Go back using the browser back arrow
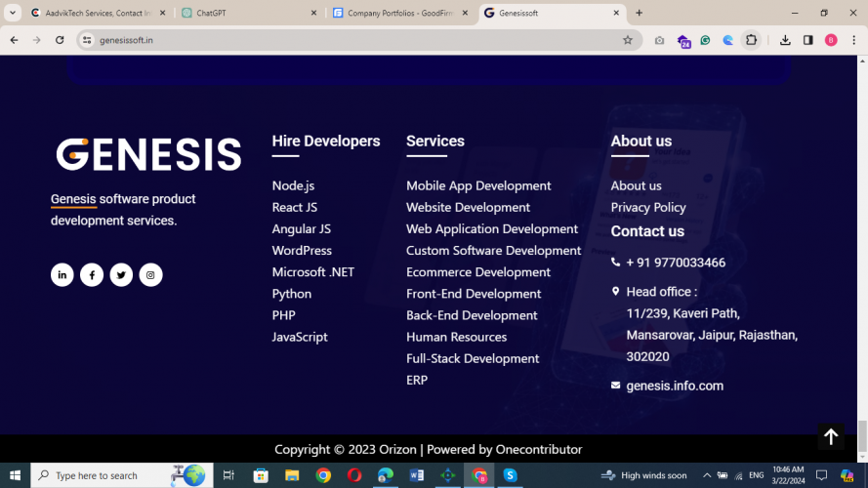Image resolution: width=868 pixels, height=488 pixels. pyautogui.click(x=14, y=40)
